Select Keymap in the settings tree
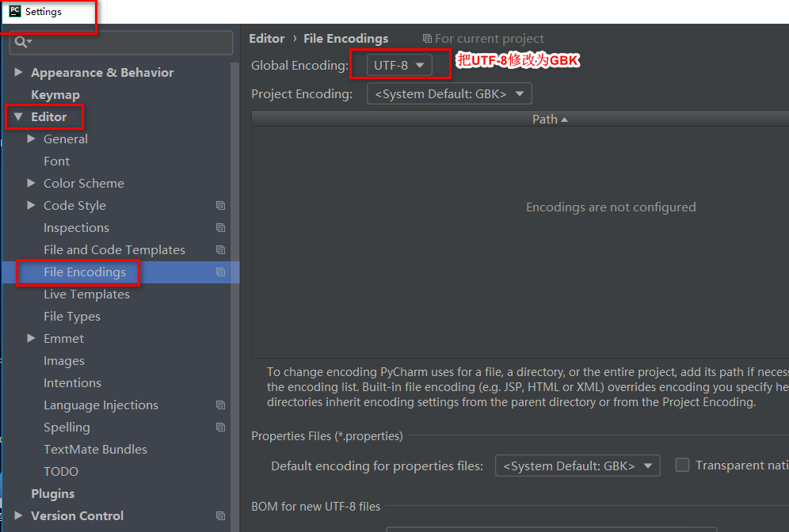Image resolution: width=789 pixels, height=532 pixels. coord(55,94)
